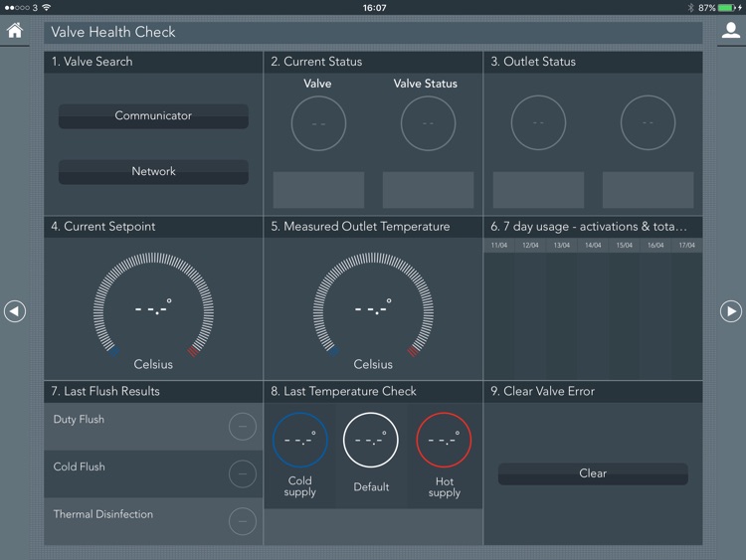Image resolution: width=746 pixels, height=560 pixels.
Task: Tap the '7. Last Flush Results' header
Action: [x=153, y=392]
